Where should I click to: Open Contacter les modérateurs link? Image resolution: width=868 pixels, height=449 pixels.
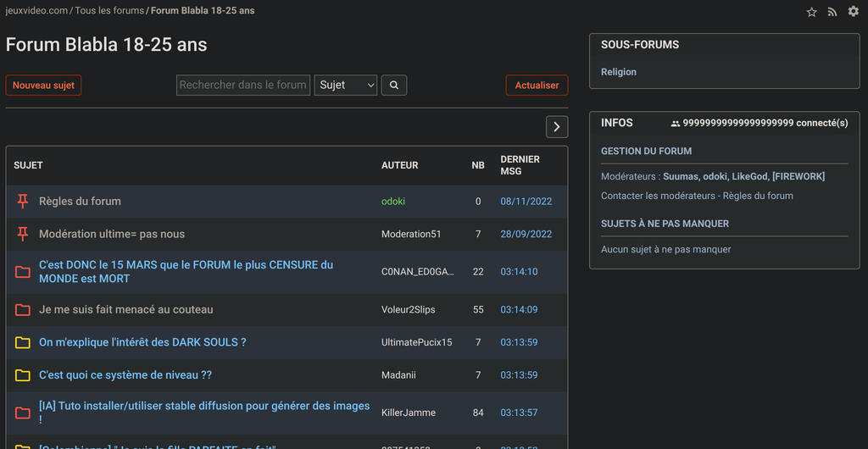(x=658, y=196)
